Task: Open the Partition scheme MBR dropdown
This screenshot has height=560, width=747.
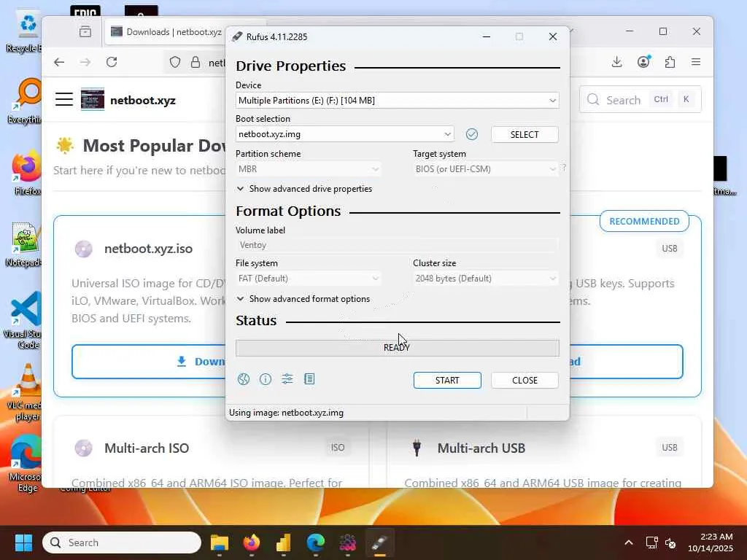Action: pyautogui.click(x=309, y=169)
